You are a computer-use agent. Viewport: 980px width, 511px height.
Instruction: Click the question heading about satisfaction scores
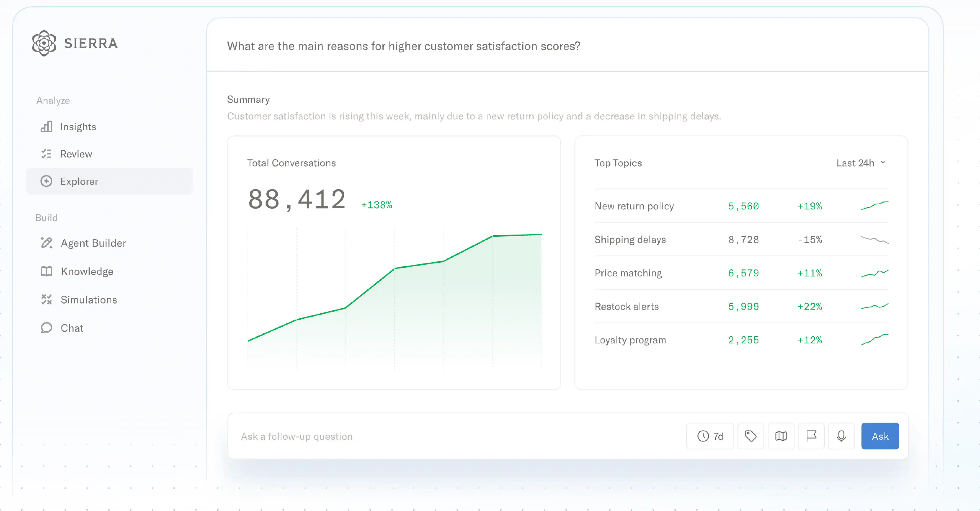pos(404,46)
